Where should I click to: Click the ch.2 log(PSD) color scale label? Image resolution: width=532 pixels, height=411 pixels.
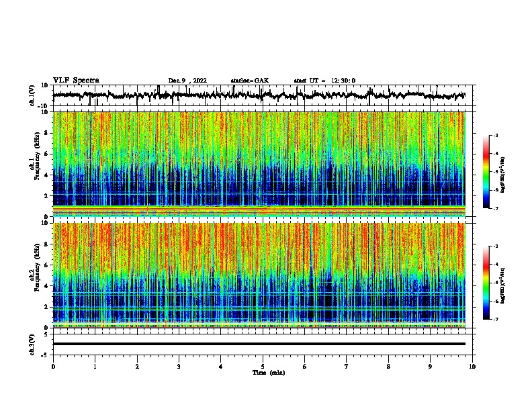click(x=503, y=285)
